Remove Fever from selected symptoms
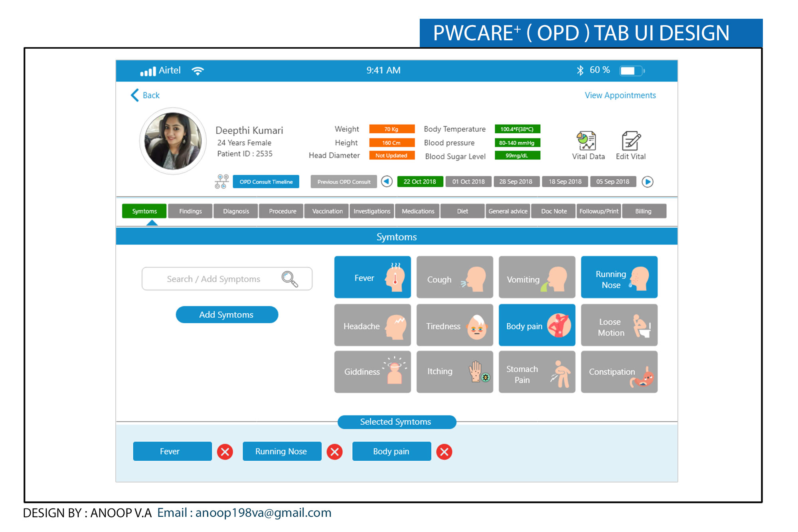 click(225, 452)
